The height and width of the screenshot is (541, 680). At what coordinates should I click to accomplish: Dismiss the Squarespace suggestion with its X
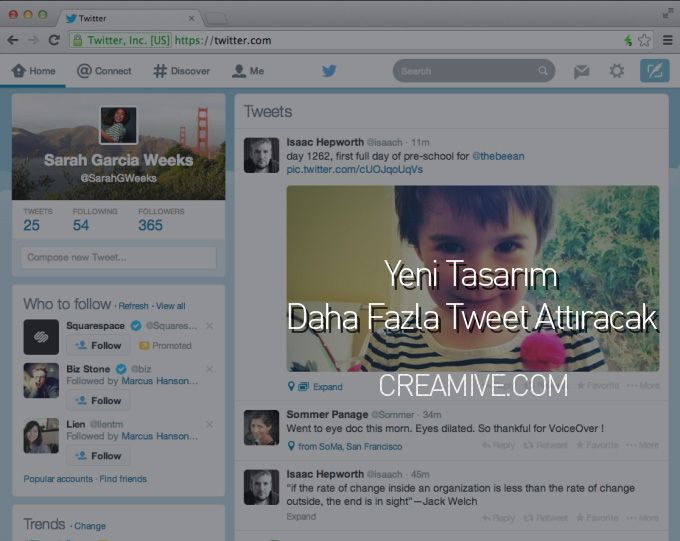[x=209, y=325]
